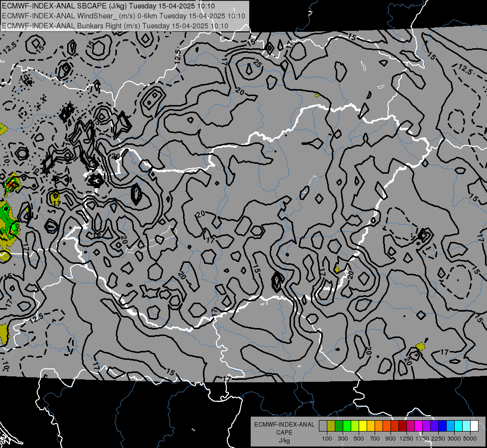Select the pale cyan legend swatch
The width and height of the screenshot is (487, 448).
tap(467, 426)
